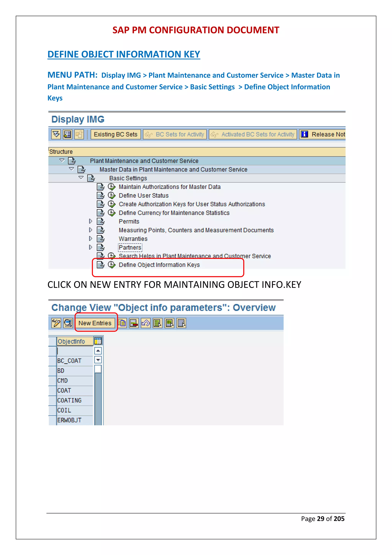Execute the Create Authorization Keys activity clock icon

[x=112, y=204]
